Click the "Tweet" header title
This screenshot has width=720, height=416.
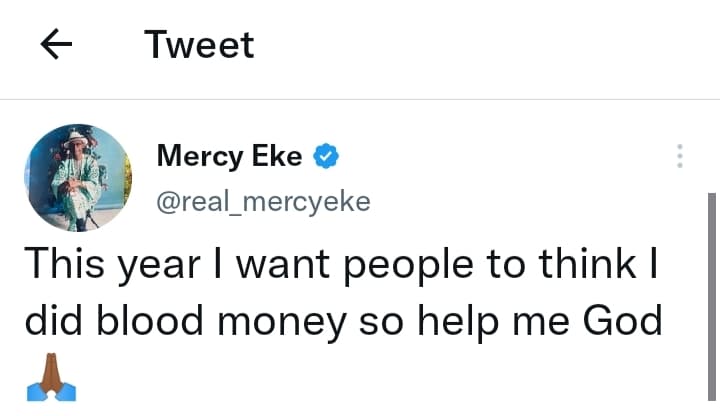tap(199, 45)
